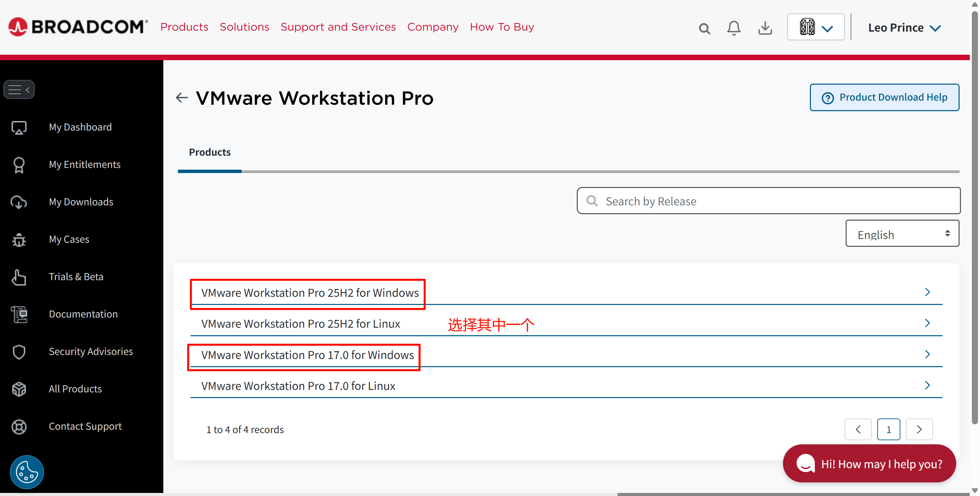Collapse the sidebar with hamburger toggle
Image resolution: width=980 pixels, height=496 pixels.
[19, 90]
